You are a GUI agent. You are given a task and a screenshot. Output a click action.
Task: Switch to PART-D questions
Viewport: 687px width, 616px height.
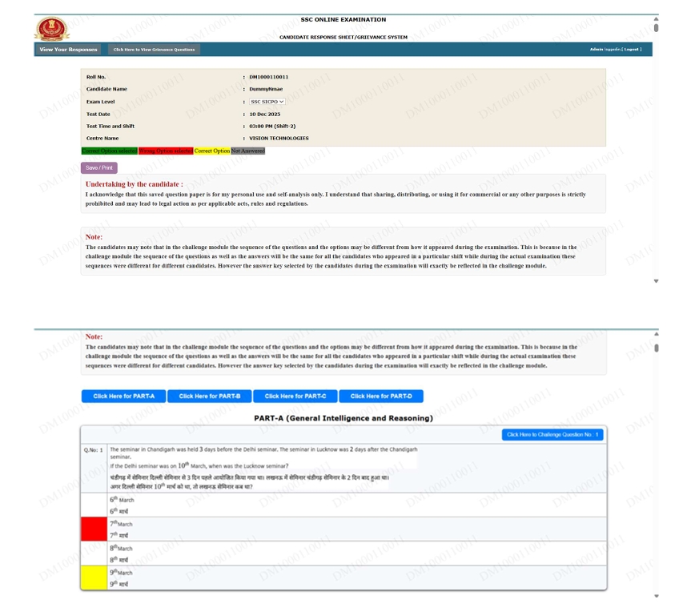click(380, 397)
